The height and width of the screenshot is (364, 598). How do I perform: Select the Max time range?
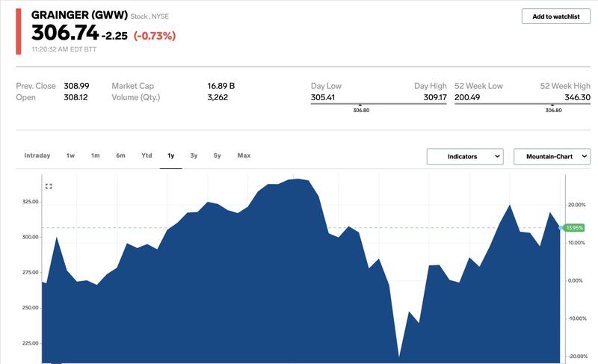(x=244, y=155)
